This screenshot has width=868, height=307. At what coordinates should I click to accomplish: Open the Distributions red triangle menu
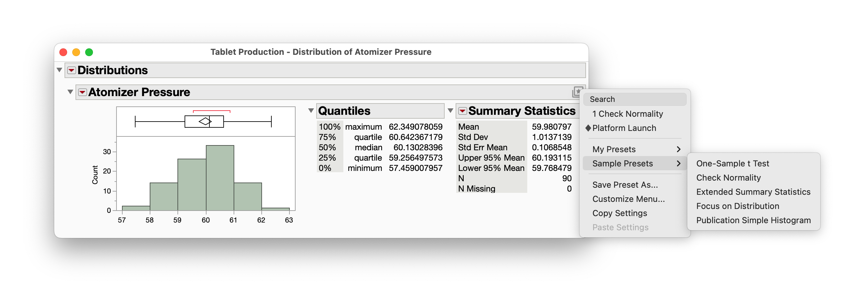click(x=71, y=70)
